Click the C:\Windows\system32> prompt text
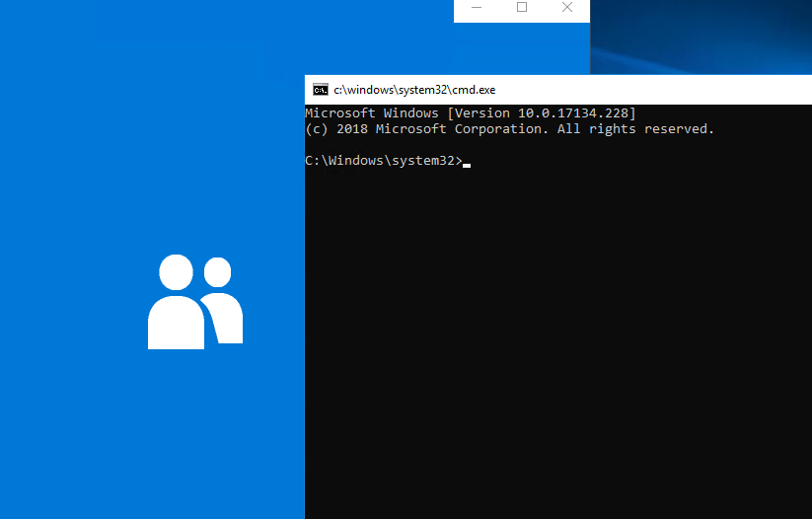The height and width of the screenshot is (519, 812). click(x=383, y=161)
